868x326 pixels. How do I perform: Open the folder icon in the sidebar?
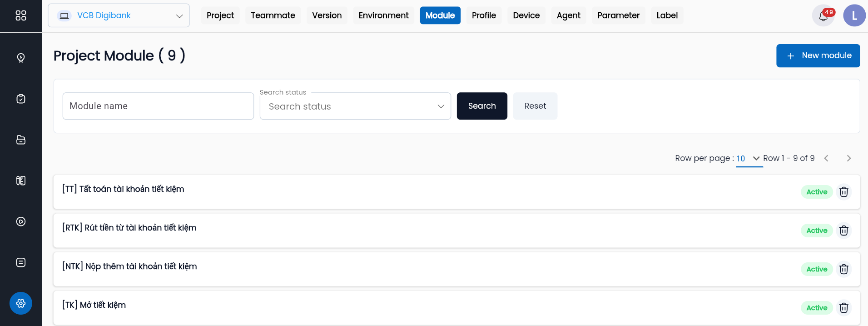tap(21, 140)
